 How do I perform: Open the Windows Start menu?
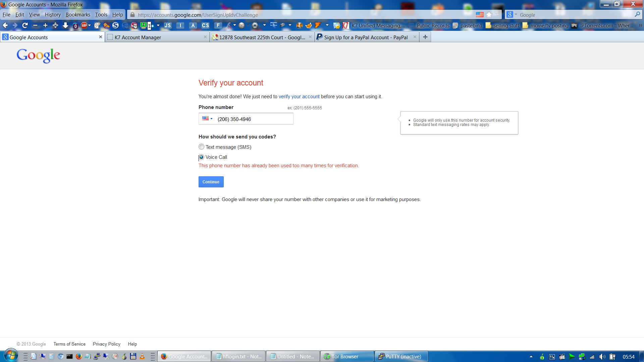(11, 356)
